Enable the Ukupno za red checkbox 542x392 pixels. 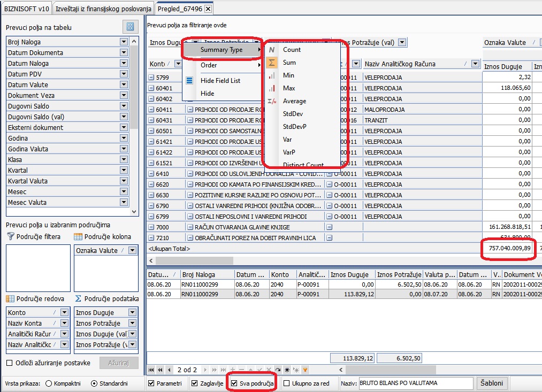(x=287, y=383)
